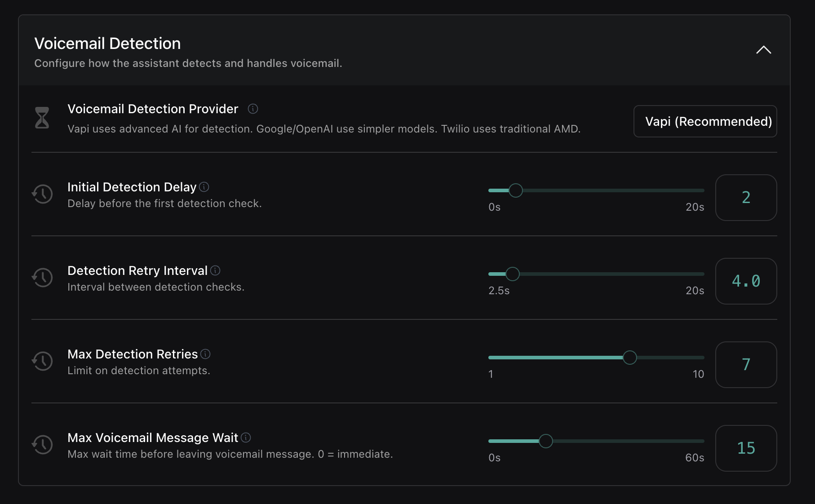Image resolution: width=815 pixels, height=504 pixels.
Task: Click the Initial Detection Delay value field showing 2
Action: click(x=746, y=198)
